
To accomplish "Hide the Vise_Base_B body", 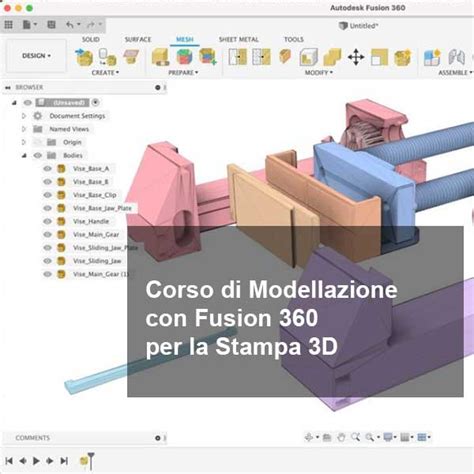I will pos(48,182).
